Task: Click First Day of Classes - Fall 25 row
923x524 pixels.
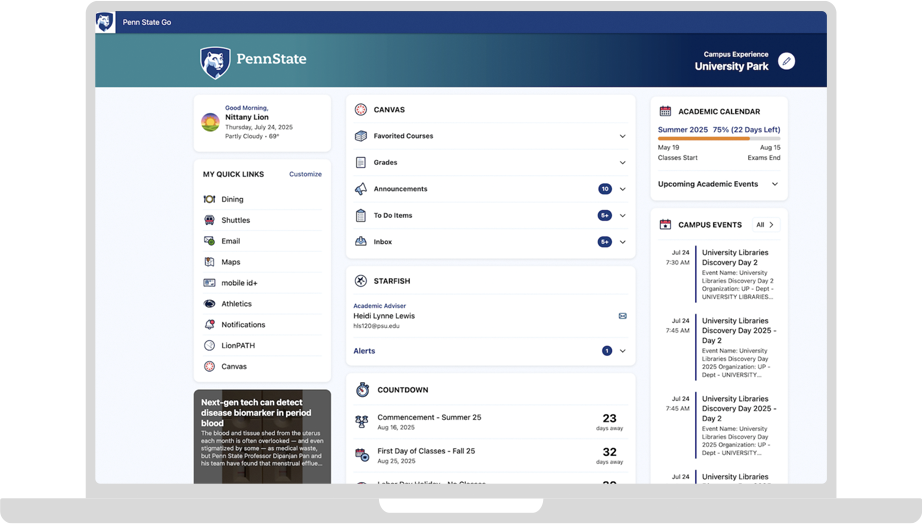Action: click(x=490, y=456)
